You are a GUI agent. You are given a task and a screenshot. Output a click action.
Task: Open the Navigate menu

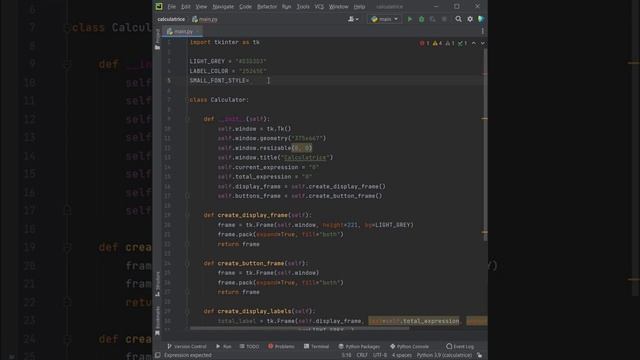[223, 7]
